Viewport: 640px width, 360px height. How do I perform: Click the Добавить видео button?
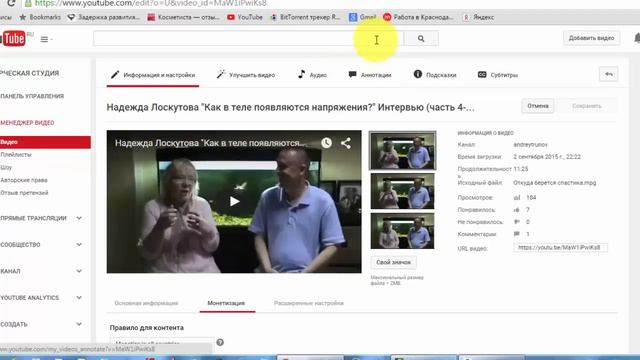tap(591, 38)
